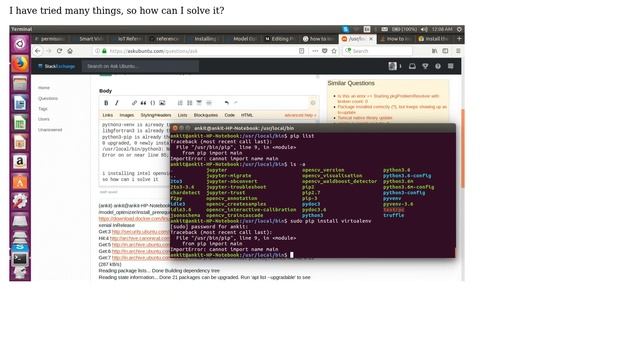Switch to the "Smart Vid" browser tab
Image resolution: width=640 pixels, height=360 pixels.
pyautogui.click(x=89, y=39)
